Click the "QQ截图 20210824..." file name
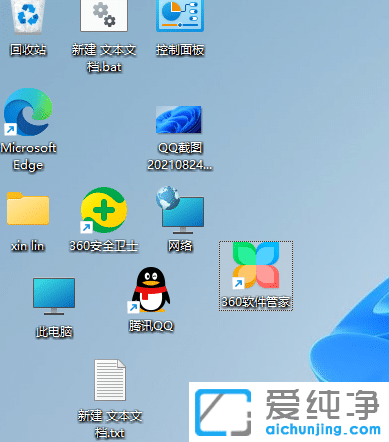 coord(180,156)
